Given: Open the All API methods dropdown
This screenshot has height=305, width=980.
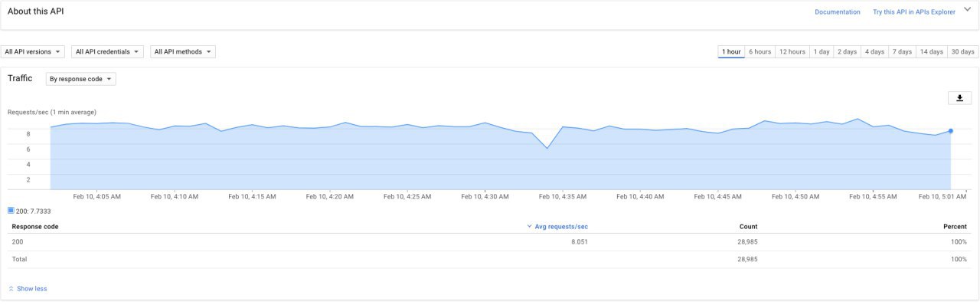Looking at the screenshot, I should click(x=183, y=52).
